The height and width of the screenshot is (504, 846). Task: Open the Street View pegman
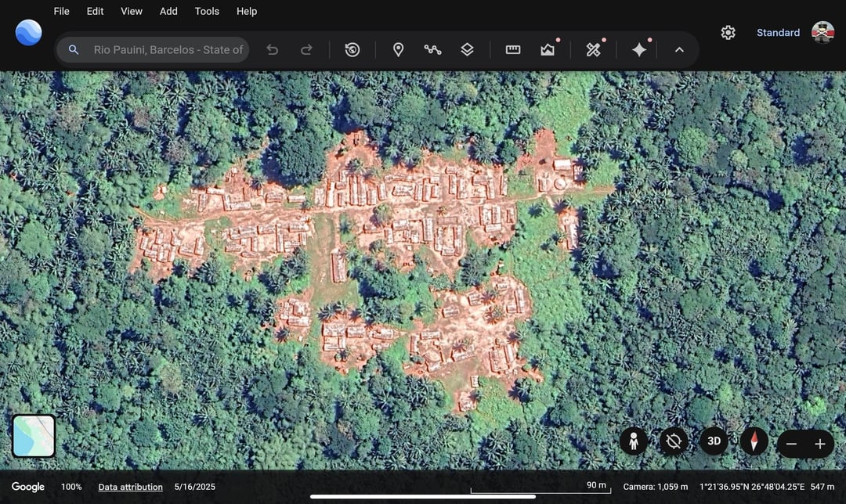pos(634,441)
